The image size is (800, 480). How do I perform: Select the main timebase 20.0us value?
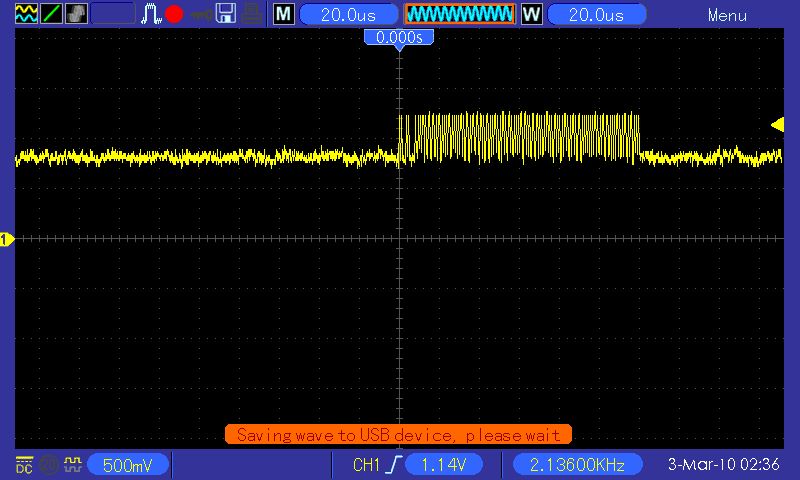click(x=348, y=14)
